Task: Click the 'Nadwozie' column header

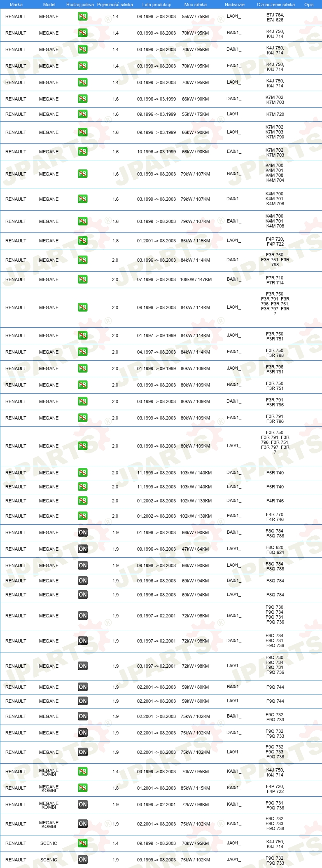Action: pos(235,5)
